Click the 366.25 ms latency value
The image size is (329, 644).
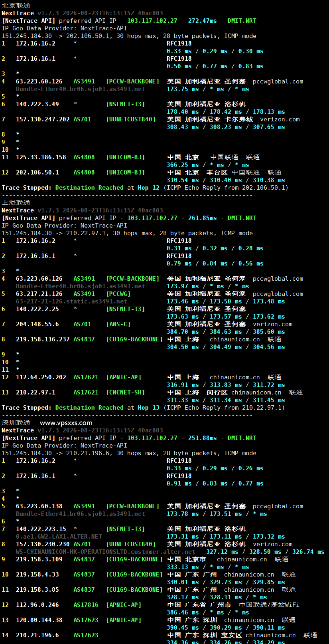coord(183,165)
